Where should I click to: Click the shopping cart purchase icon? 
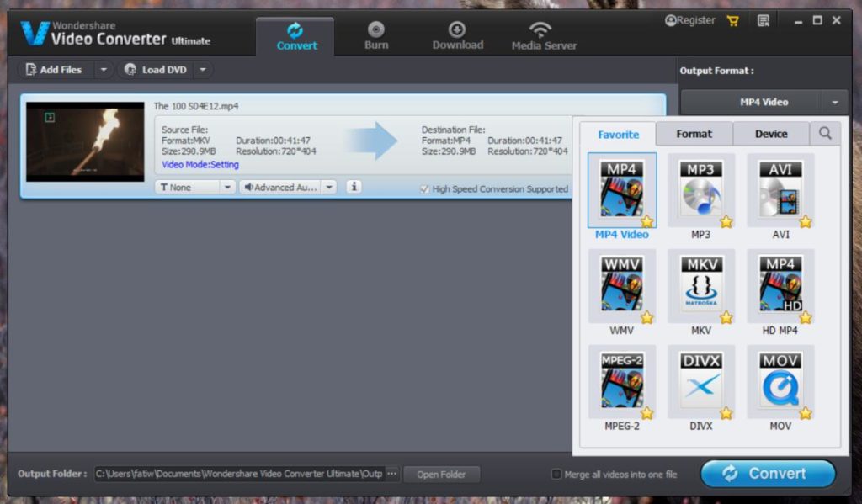pos(732,20)
